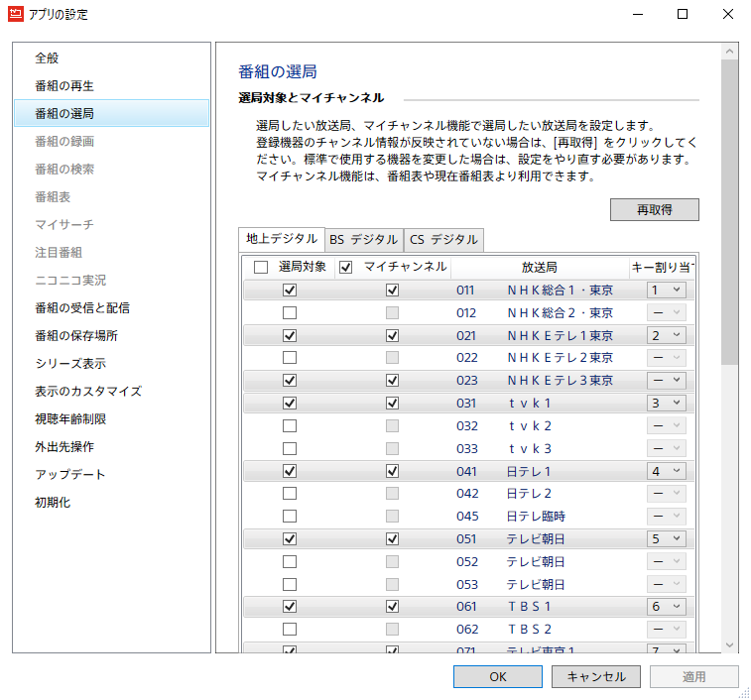Toggle 選局対象 checkbox for NHK総合1・東京
The image size is (751, 700).
coord(290,291)
